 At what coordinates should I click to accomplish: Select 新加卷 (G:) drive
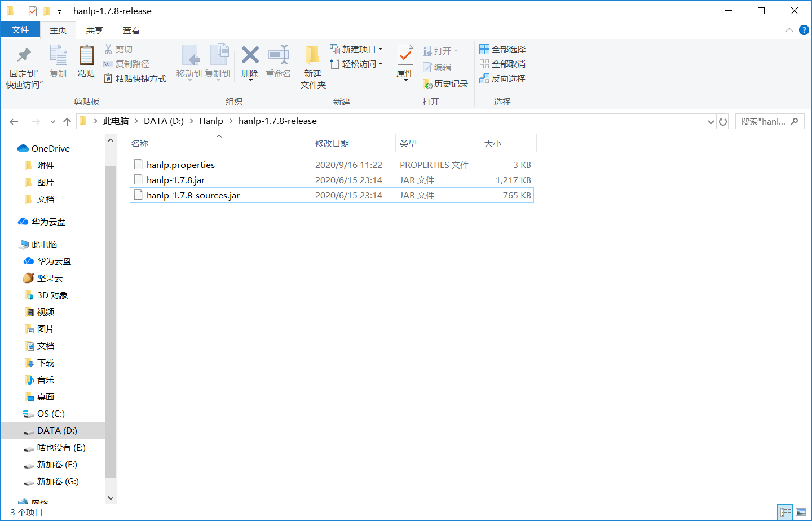(58, 481)
